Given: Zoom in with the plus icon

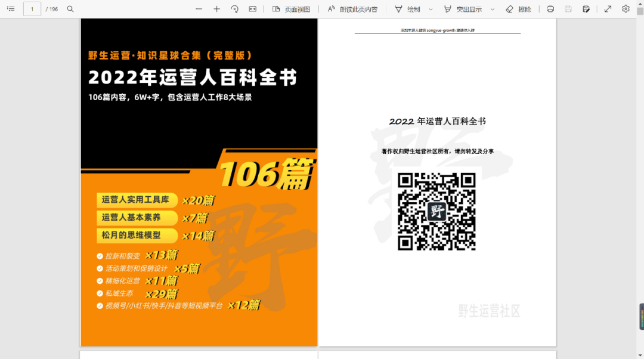Looking at the screenshot, I should (217, 9).
